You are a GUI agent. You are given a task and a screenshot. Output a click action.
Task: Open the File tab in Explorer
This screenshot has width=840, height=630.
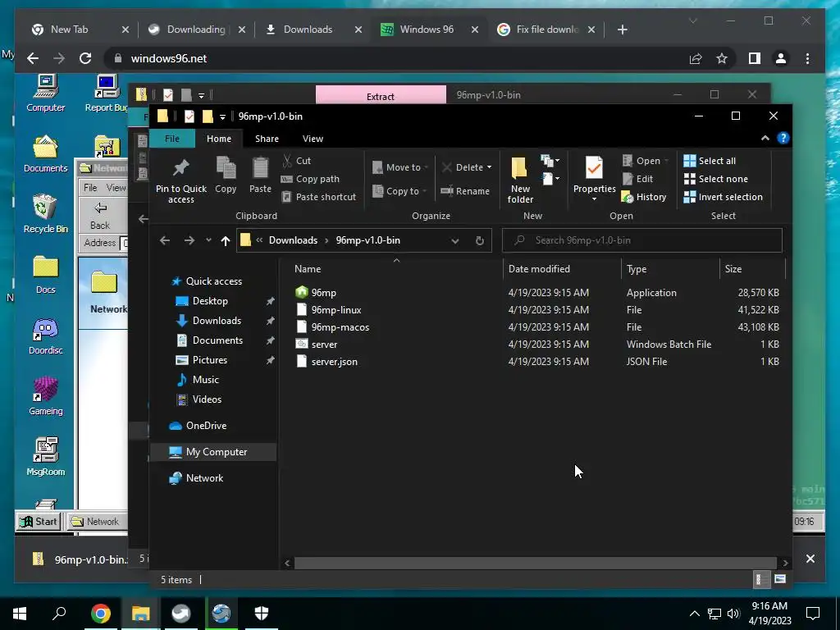pos(172,138)
